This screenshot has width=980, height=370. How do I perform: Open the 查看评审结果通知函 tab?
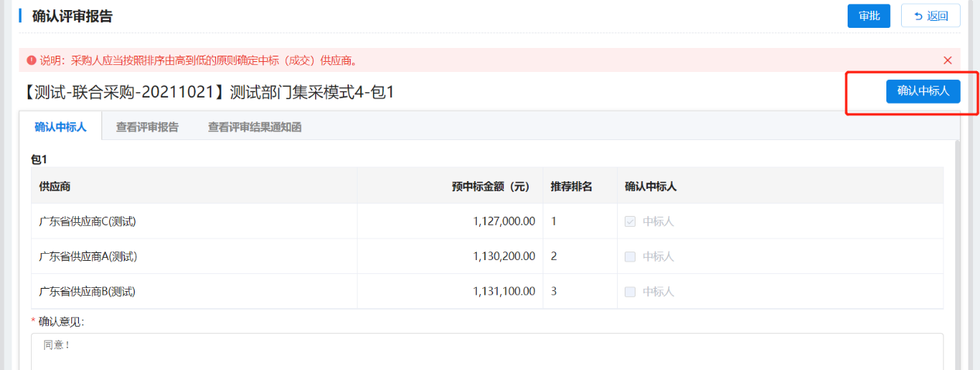tap(254, 127)
